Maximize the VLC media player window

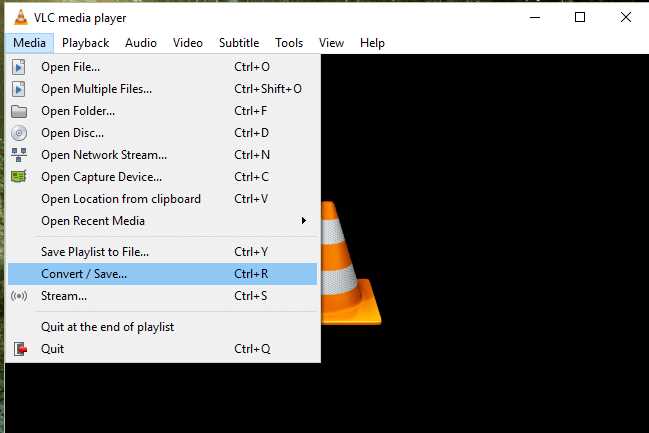pyautogui.click(x=580, y=17)
